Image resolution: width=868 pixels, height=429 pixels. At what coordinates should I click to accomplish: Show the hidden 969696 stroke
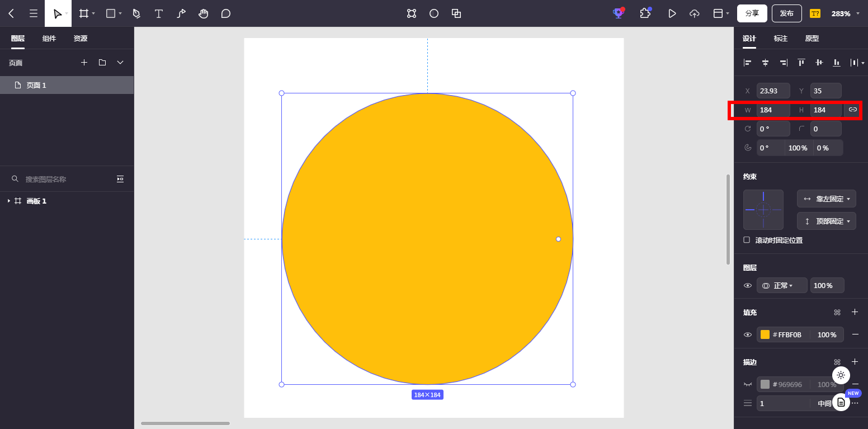[x=748, y=384]
